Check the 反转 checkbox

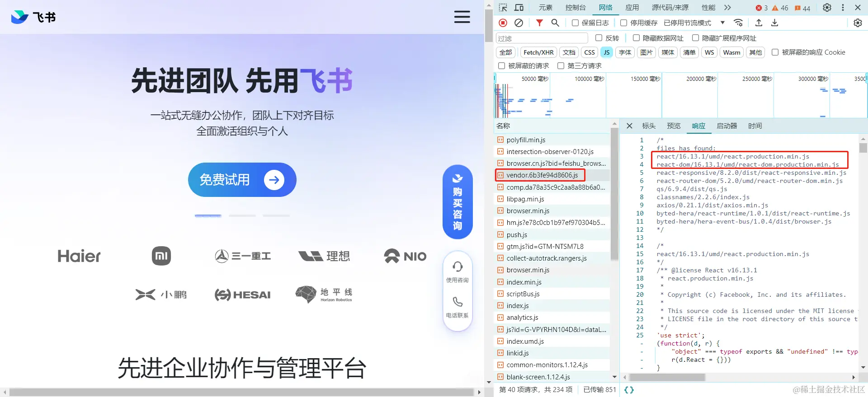599,38
